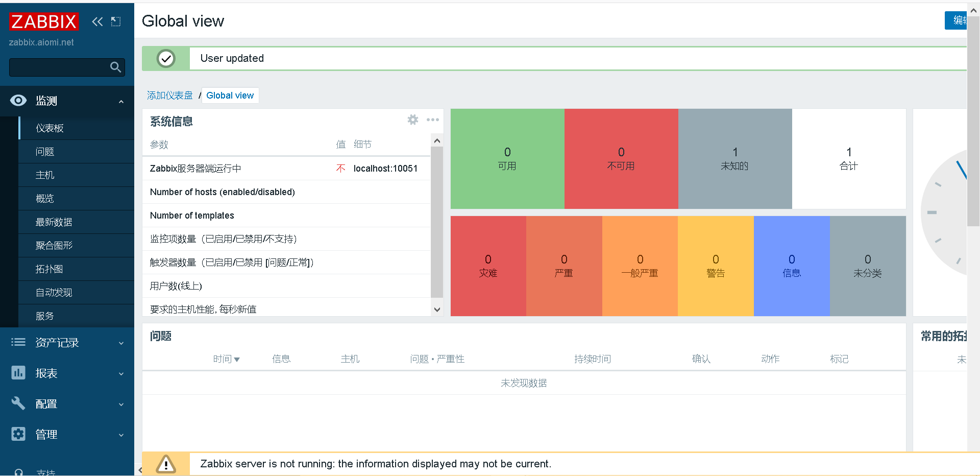980x476 pixels.
Task: Click the ZABBIX logo
Action: pos(44,21)
